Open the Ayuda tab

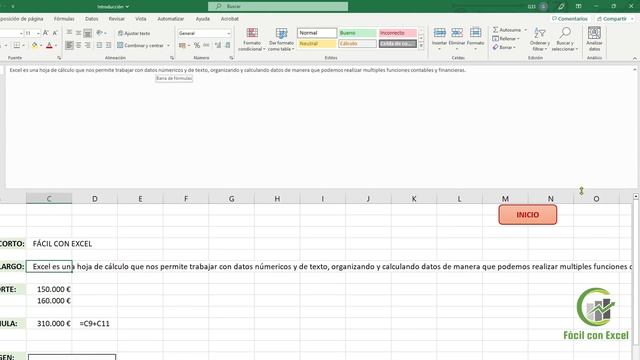(x=202, y=19)
